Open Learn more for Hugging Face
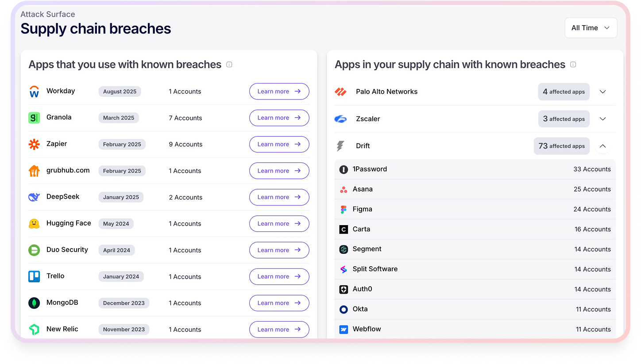 [279, 224]
